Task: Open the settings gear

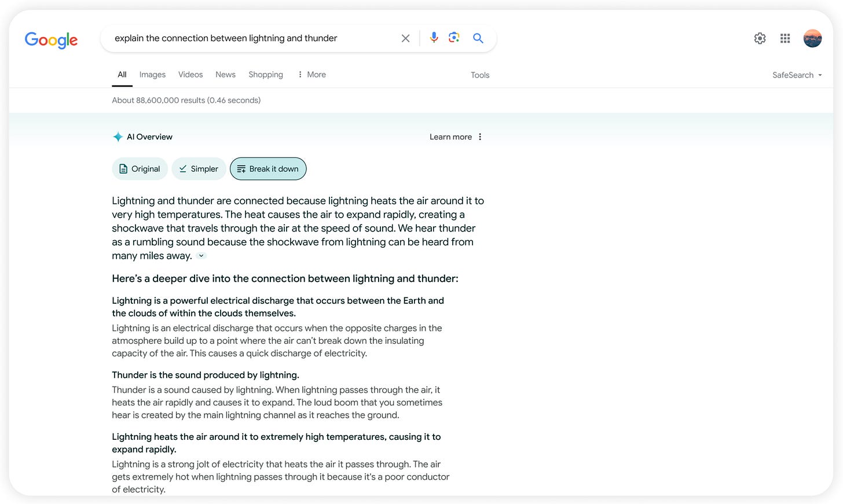Action: (x=760, y=38)
